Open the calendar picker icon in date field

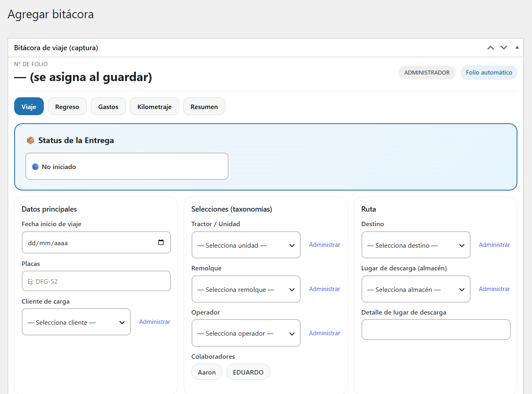point(161,242)
